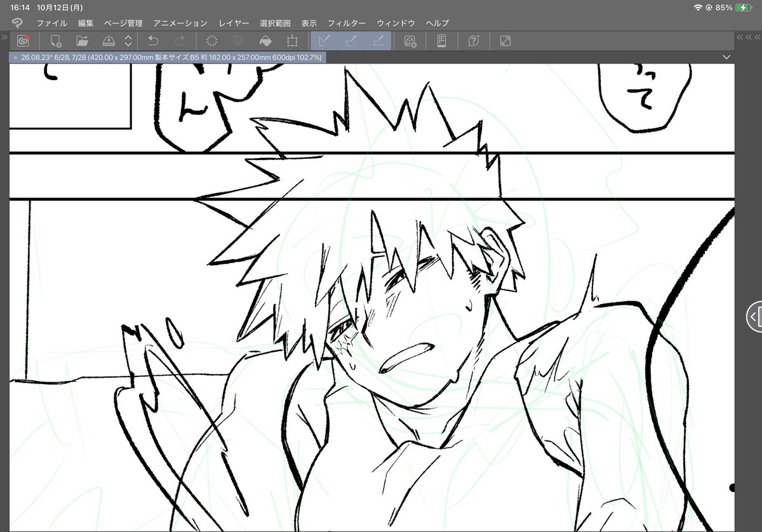Toggle Snap to Ruler

pyautogui.click(x=324, y=41)
